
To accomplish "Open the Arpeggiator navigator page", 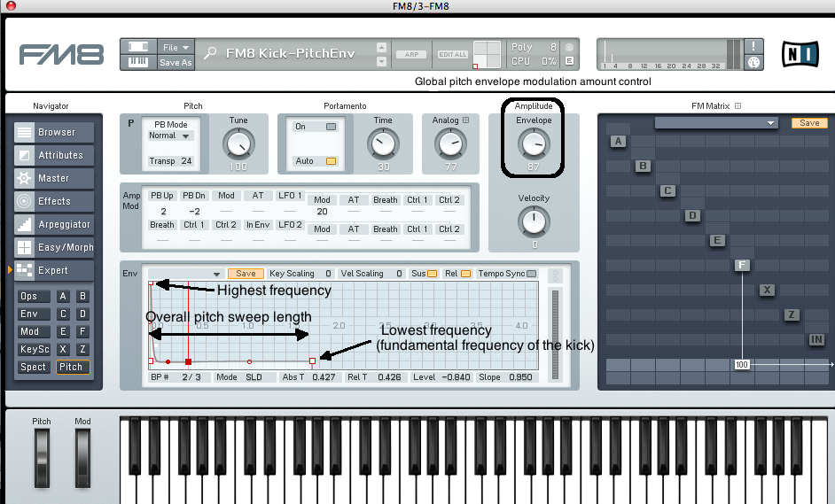I will coord(54,224).
